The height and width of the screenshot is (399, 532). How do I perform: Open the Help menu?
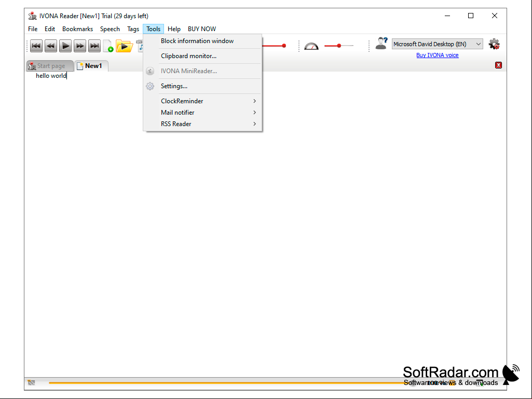pos(174,29)
